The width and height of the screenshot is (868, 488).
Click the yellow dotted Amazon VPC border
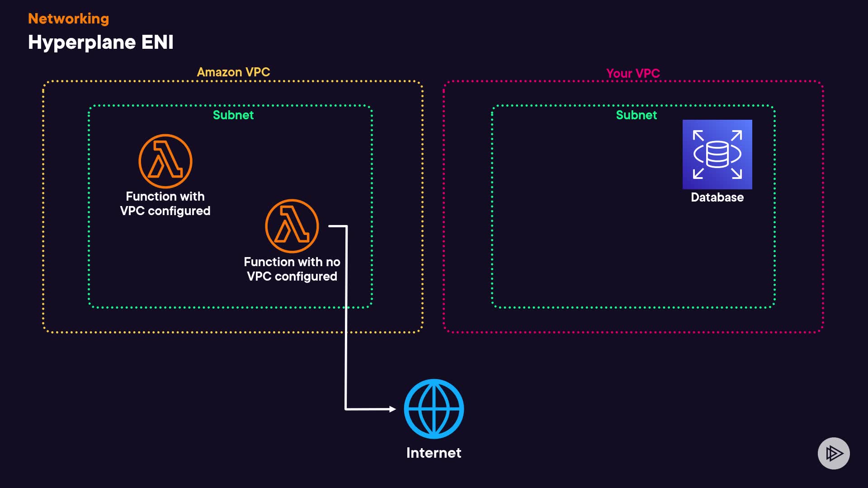(43, 203)
